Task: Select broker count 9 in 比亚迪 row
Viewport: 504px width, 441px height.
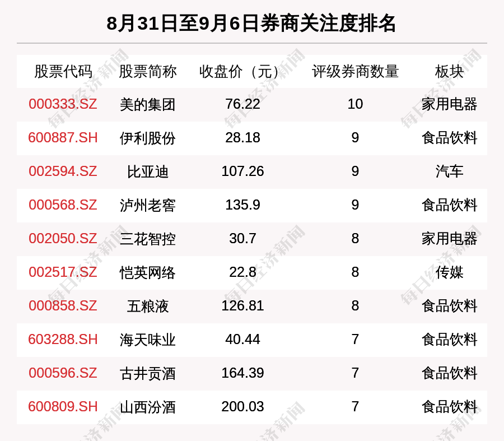Action: point(355,171)
